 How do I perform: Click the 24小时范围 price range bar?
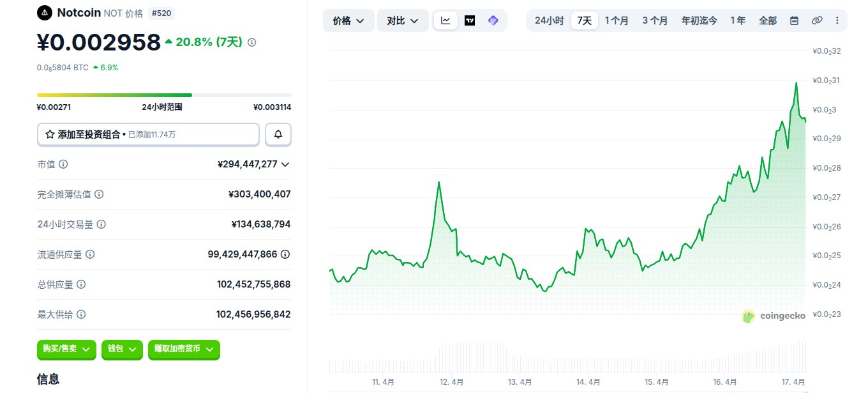coord(164,95)
